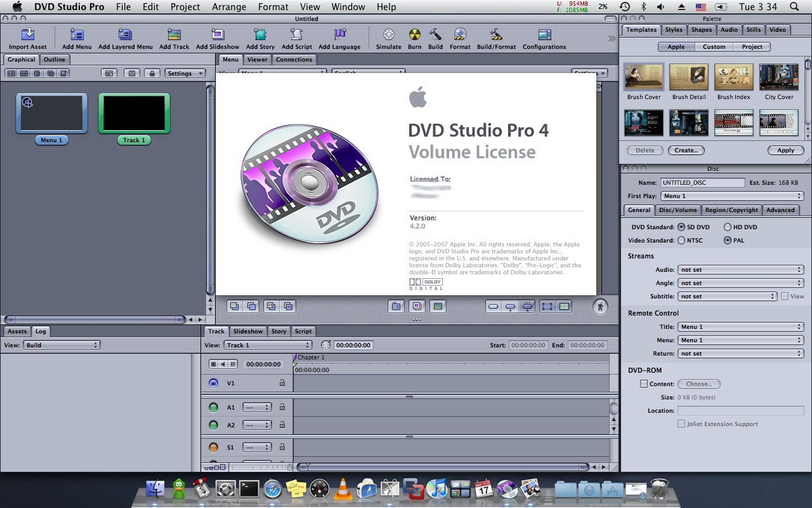Check the Content checkbox under DVD-ROM
This screenshot has width=812, height=508.
[643, 384]
